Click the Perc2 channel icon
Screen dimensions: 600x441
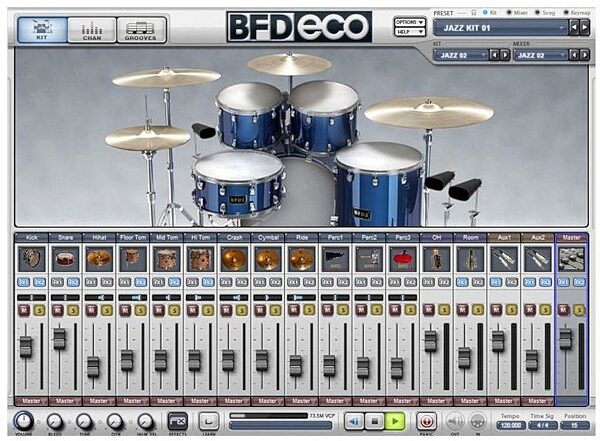click(368, 259)
